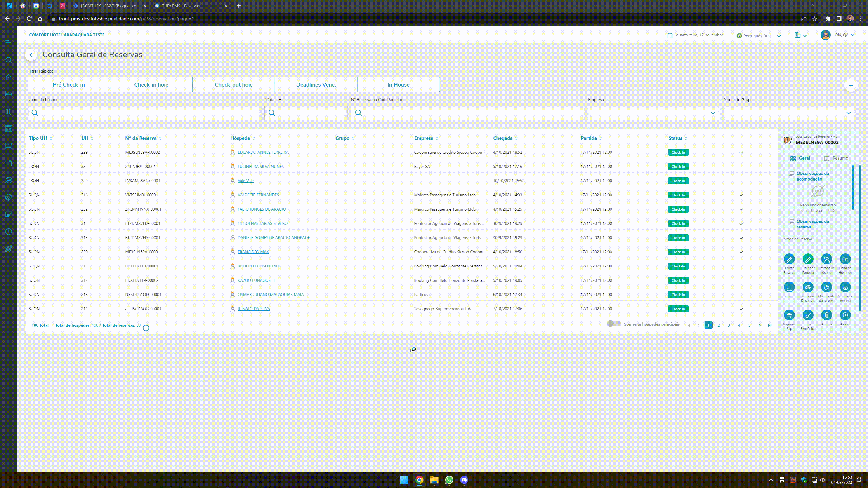This screenshot has width=868, height=488.
Task: Select the In House quick filter
Action: (398, 84)
